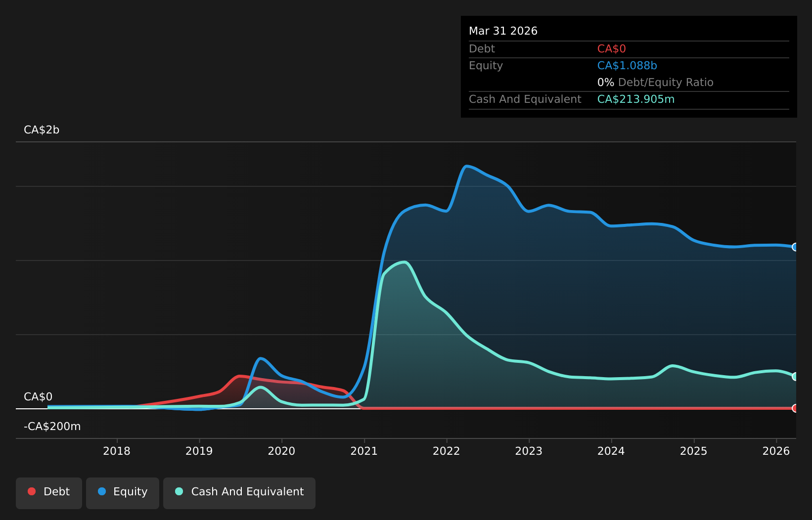Click the 2020 x-axis label
The height and width of the screenshot is (520, 812).
281,451
